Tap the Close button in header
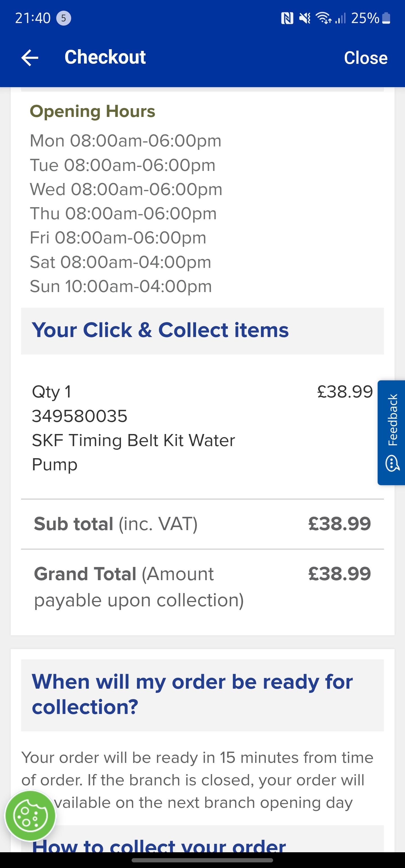 click(366, 58)
